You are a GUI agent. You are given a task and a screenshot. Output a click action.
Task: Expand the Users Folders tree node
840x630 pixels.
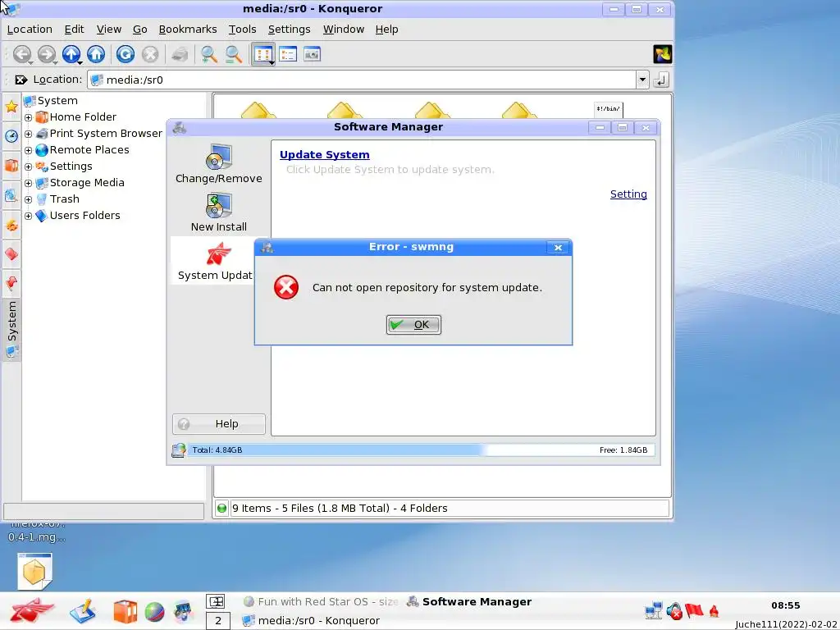(x=29, y=216)
